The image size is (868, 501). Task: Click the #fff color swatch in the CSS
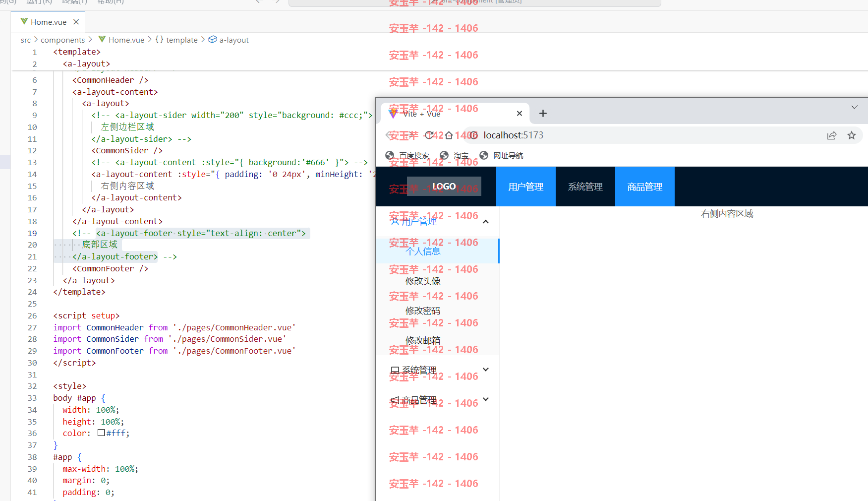pos(101,433)
